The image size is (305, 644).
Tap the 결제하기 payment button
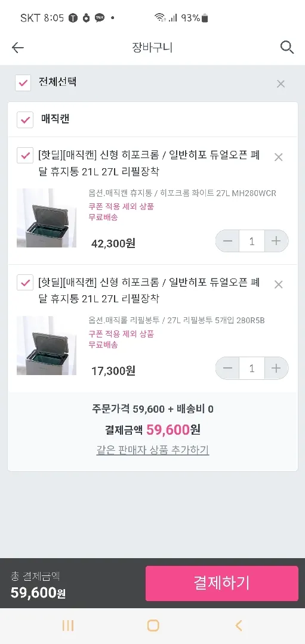pos(222,583)
